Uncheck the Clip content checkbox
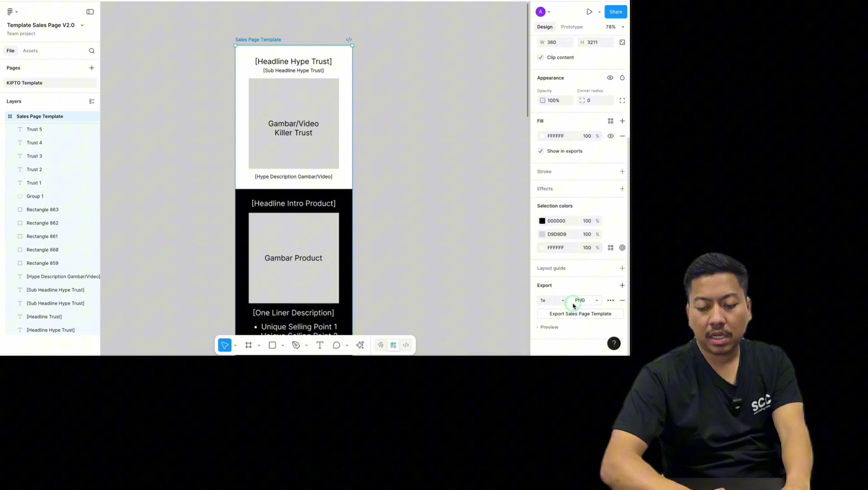The height and width of the screenshot is (490, 868). (x=541, y=57)
